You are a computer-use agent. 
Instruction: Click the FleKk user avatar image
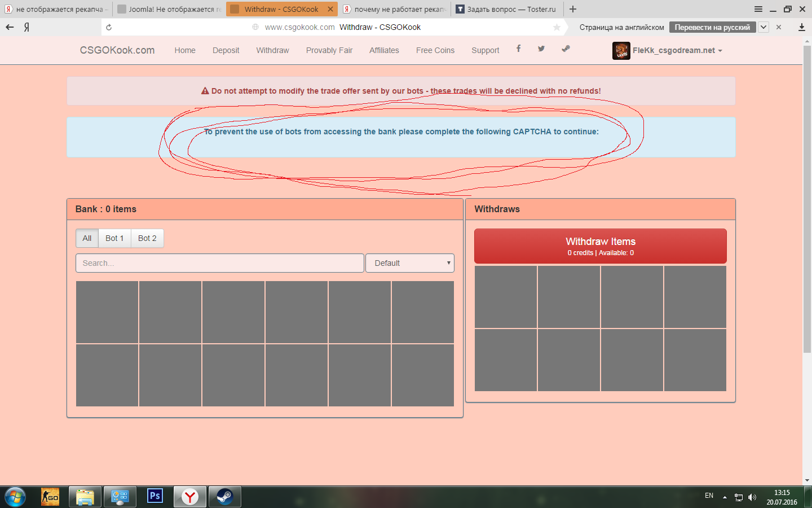pyautogui.click(x=621, y=51)
